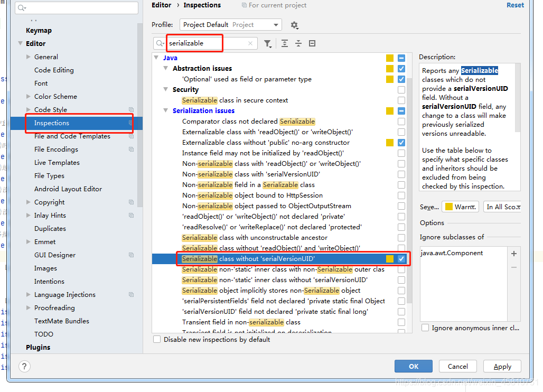
Task: Click yellow severity swatch for Serialization issues
Action: click(390, 111)
